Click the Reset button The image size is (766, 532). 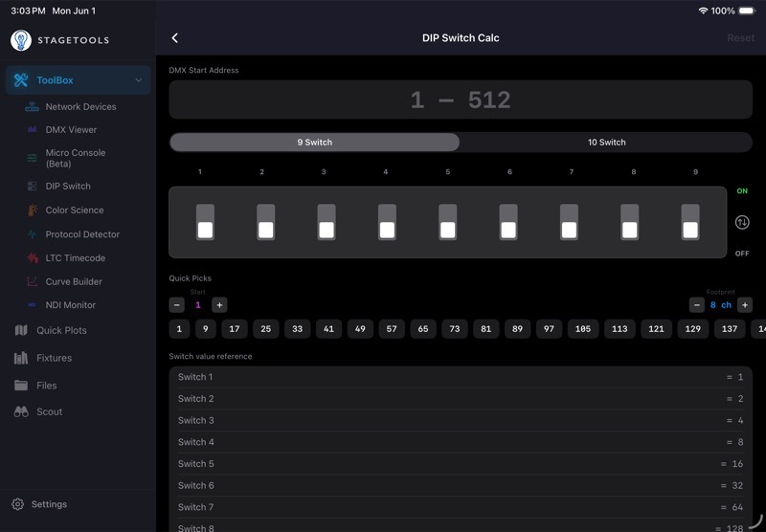pyautogui.click(x=740, y=38)
